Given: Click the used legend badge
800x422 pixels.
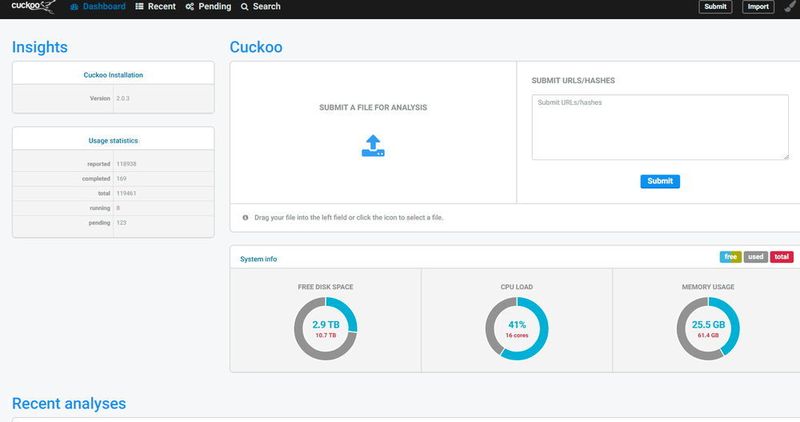Looking at the screenshot, I should tap(756, 257).
